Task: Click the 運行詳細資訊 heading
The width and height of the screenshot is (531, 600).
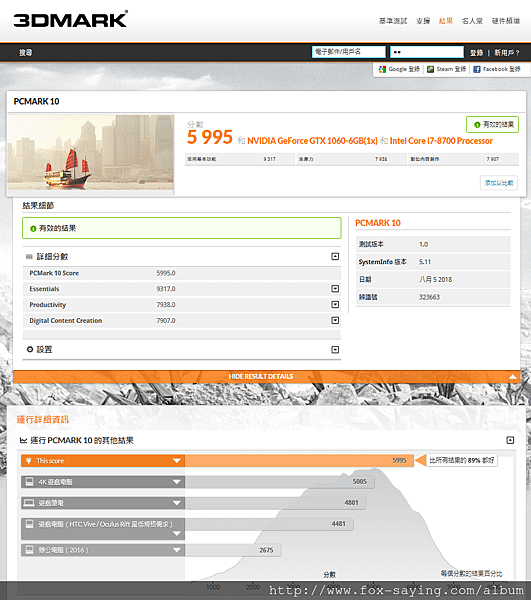Action: click(x=43, y=420)
